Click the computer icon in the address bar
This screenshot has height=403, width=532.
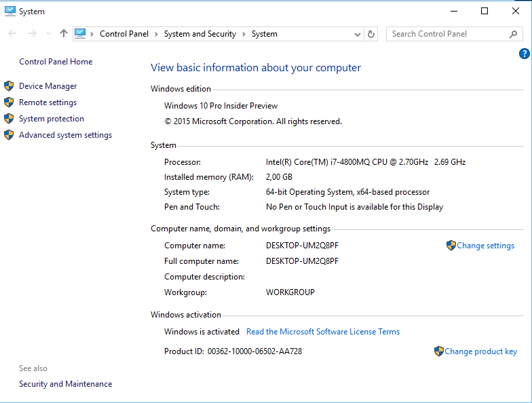point(80,34)
